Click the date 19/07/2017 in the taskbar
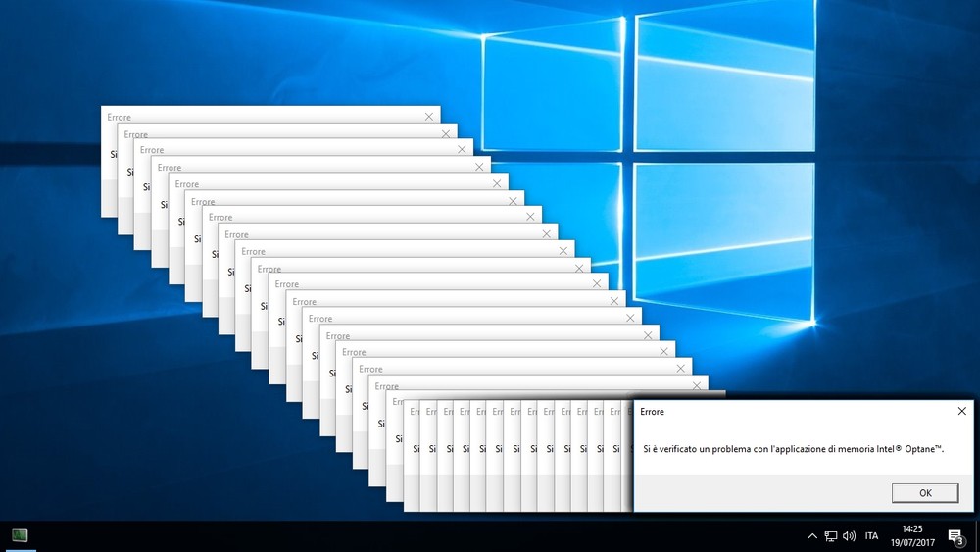This screenshot has width=980, height=552. [x=912, y=542]
